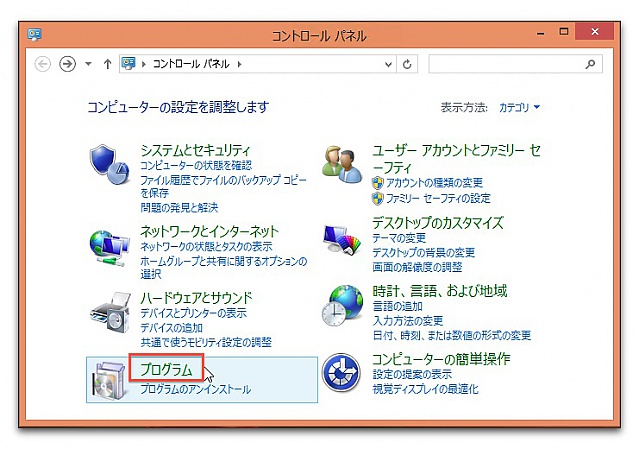Viewport: 639px width, 449px height.
Task: Click the Programs disc box icon
Action: click(x=109, y=380)
